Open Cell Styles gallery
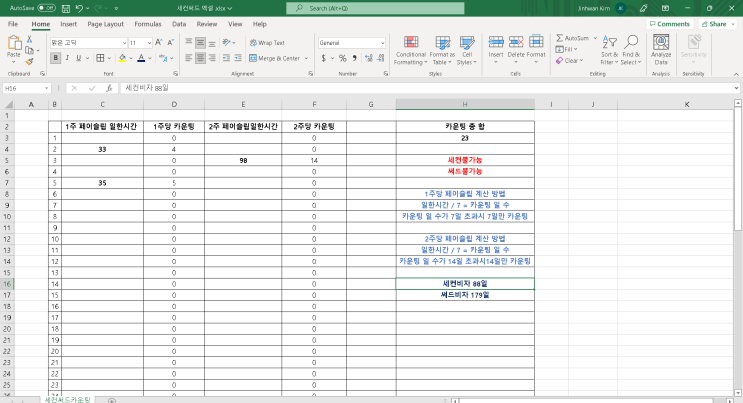Screen dimensions: 743x403 click(467, 50)
